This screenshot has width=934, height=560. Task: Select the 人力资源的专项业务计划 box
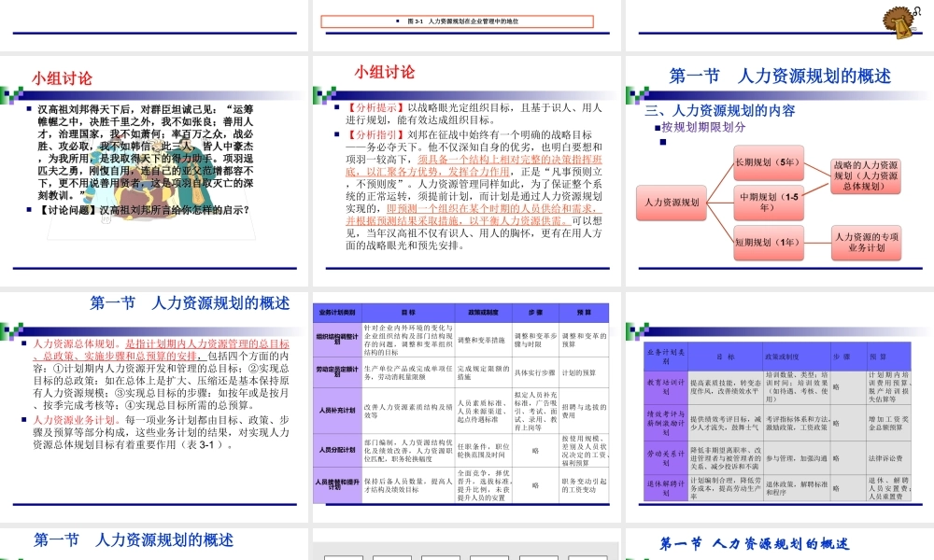(868, 244)
